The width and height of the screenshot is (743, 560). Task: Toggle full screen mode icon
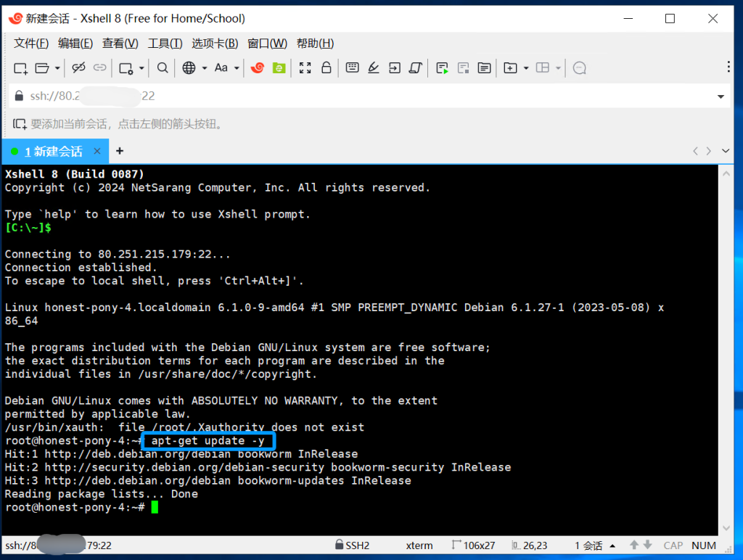[x=305, y=68]
